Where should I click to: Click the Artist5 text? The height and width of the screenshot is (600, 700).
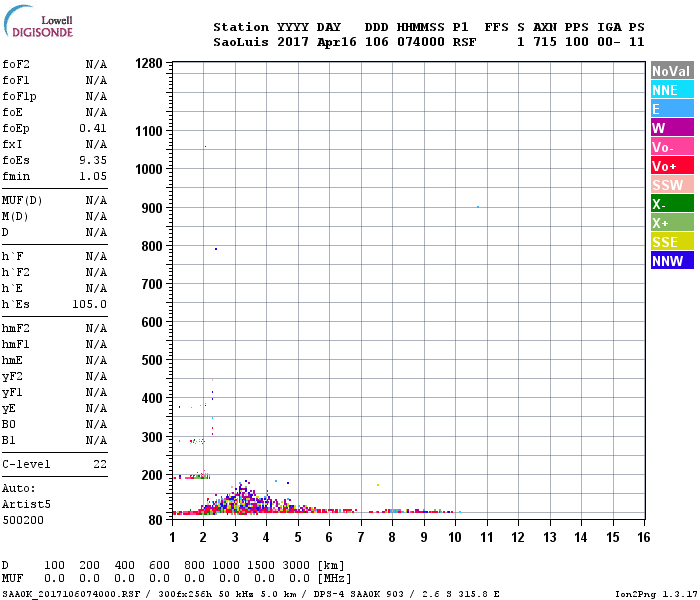[x=26, y=504]
